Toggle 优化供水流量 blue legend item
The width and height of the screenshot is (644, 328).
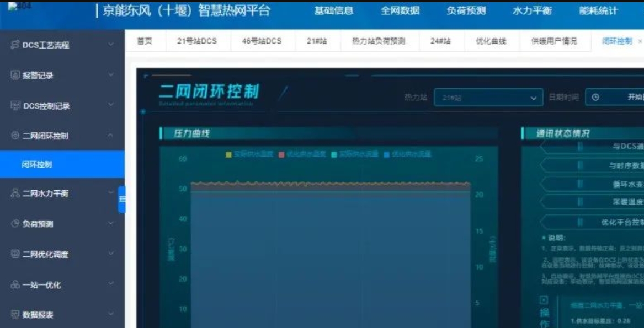(408, 155)
